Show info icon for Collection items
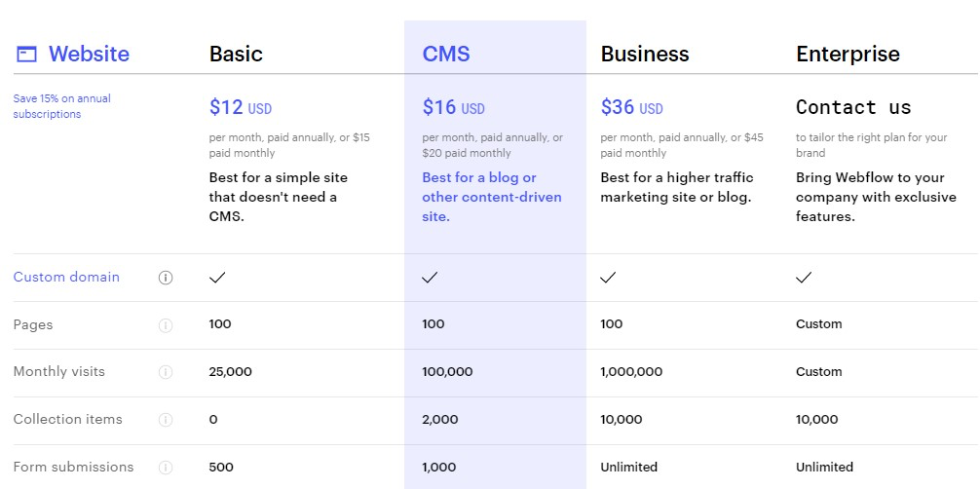The height and width of the screenshot is (489, 980). [x=166, y=420]
